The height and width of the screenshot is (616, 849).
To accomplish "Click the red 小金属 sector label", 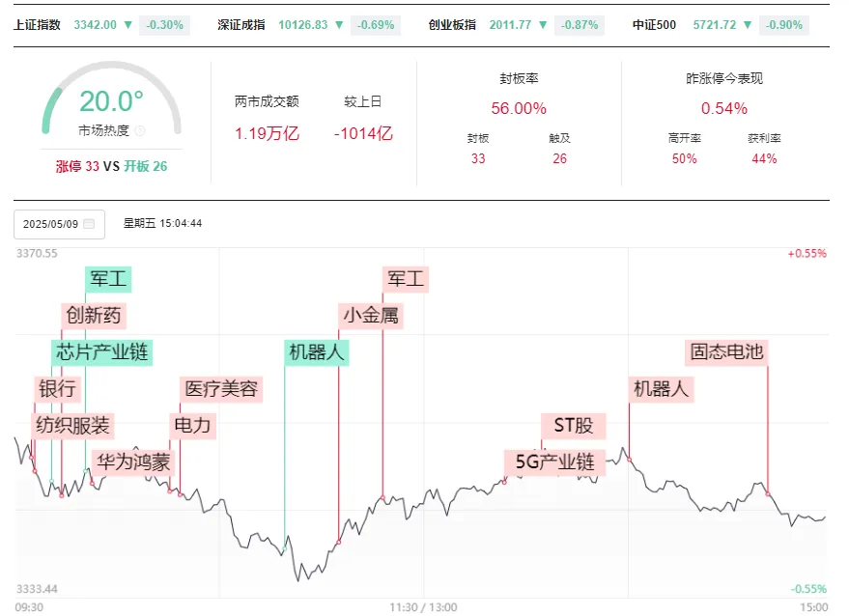I will (x=371, y=316).
